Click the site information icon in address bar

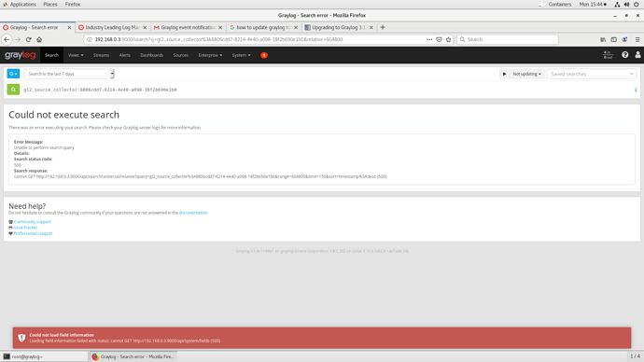[x=90, y=39]
